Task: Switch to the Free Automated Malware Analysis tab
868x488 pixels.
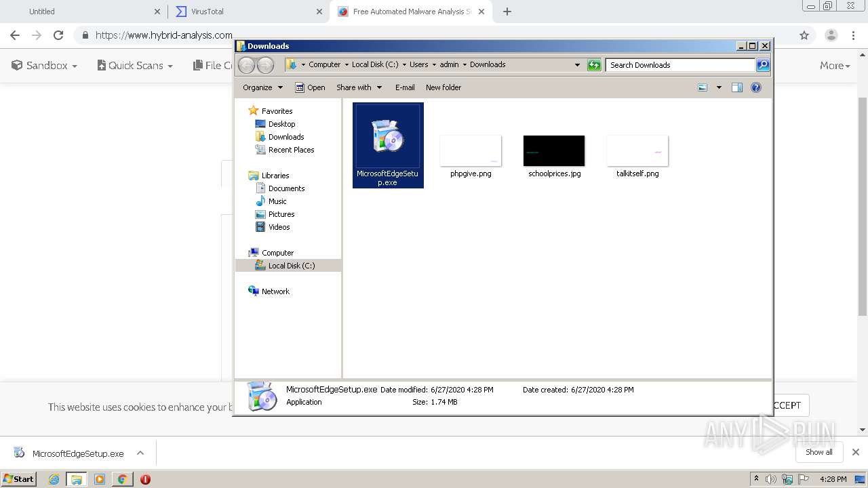Action: [412, 12]
